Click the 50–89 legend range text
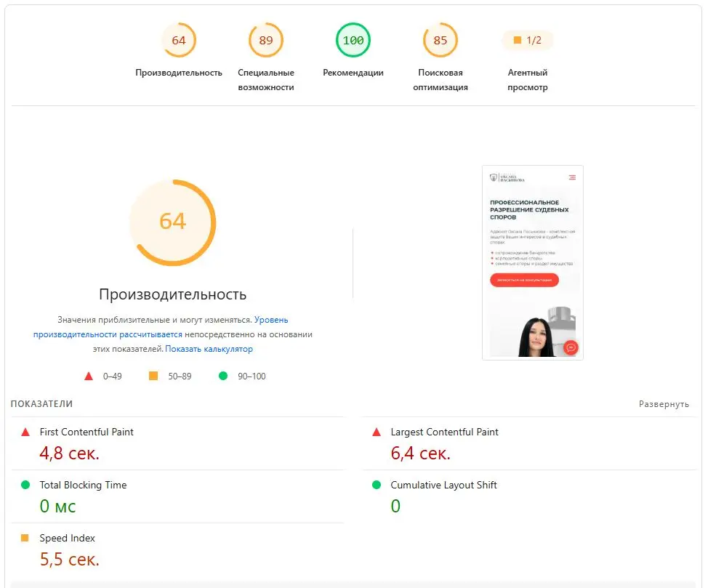The width and height of the screenshot is (708, 588). click(x=180, y=376)
